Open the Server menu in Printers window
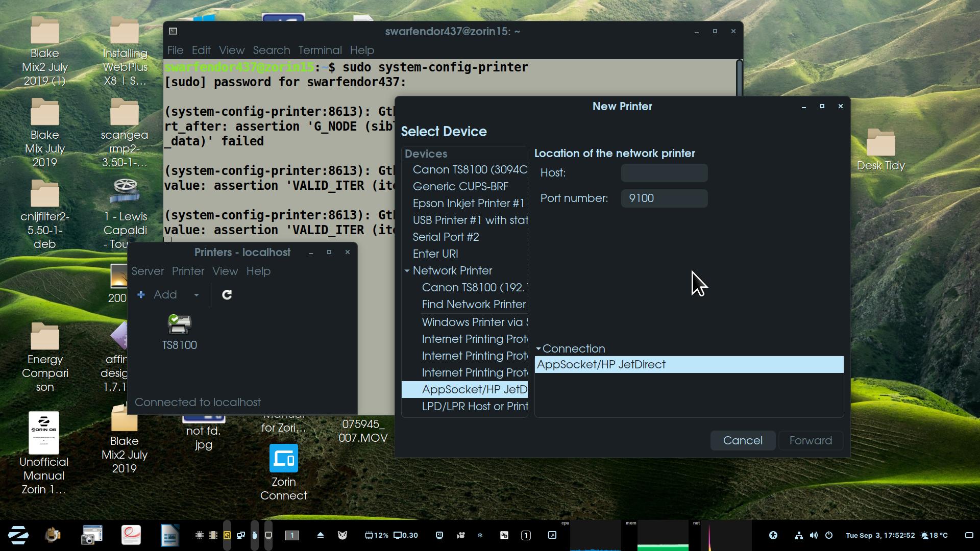This screenshot has height=551, width=980. point(148,271)
